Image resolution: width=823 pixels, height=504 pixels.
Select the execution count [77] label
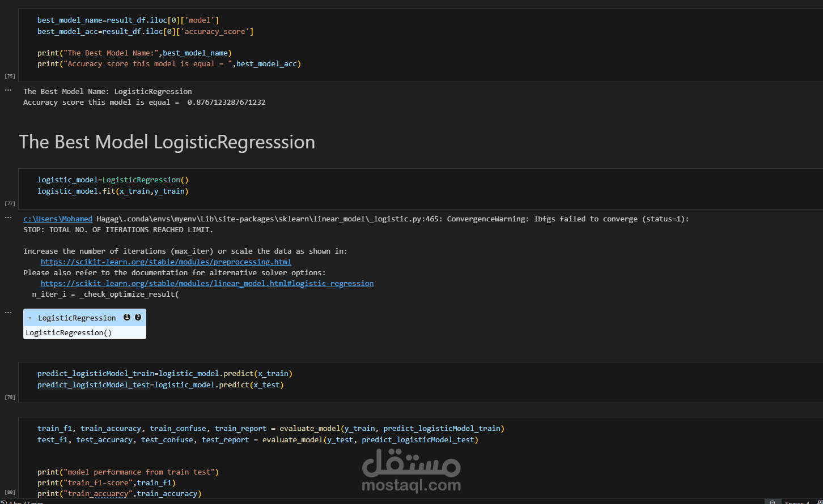[10, 203]
